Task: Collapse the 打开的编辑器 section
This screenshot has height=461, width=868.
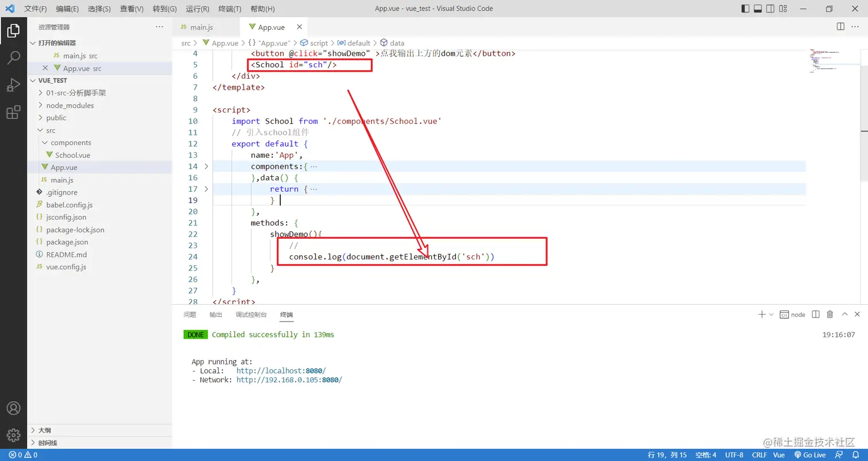Action: click(99, 43)
